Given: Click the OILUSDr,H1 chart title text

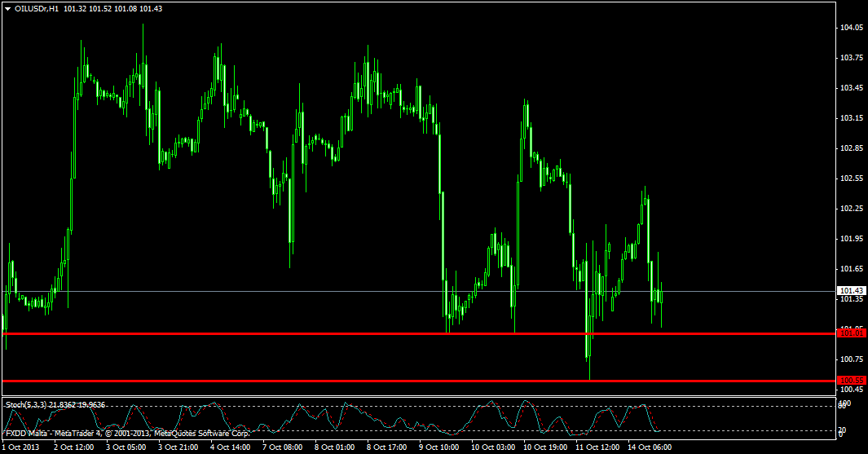Looking at the screenshot, I should [37, 8].
